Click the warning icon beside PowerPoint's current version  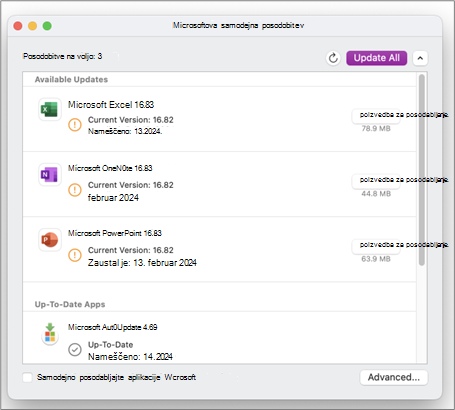pos(75,255)
